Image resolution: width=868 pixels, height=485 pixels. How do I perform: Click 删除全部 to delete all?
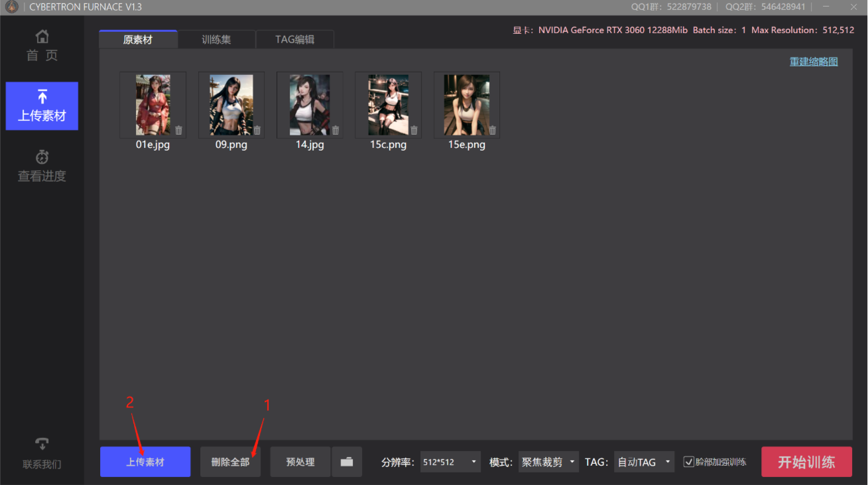tap(230, 462)
